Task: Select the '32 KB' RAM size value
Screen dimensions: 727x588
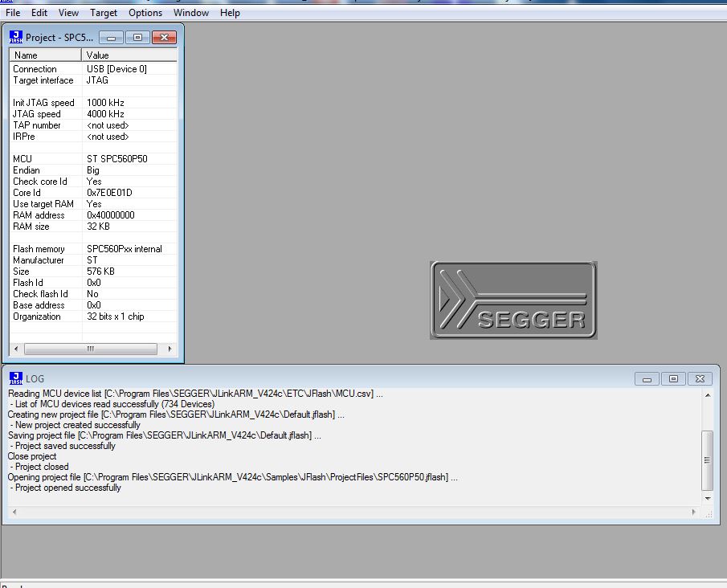Action: pos(98,227)
